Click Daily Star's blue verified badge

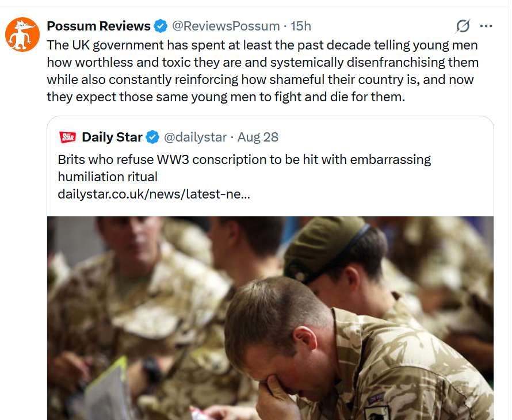coord(152,137)
